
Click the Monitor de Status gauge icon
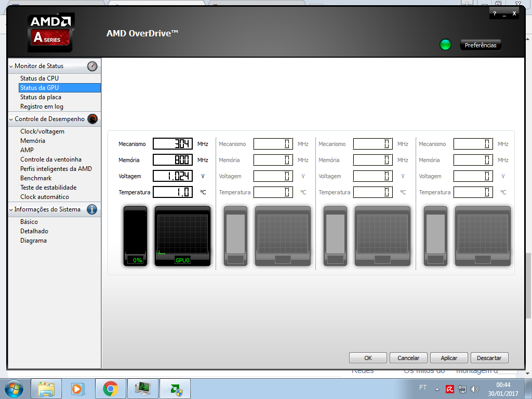pyautogui.click(x=92, y=66)
